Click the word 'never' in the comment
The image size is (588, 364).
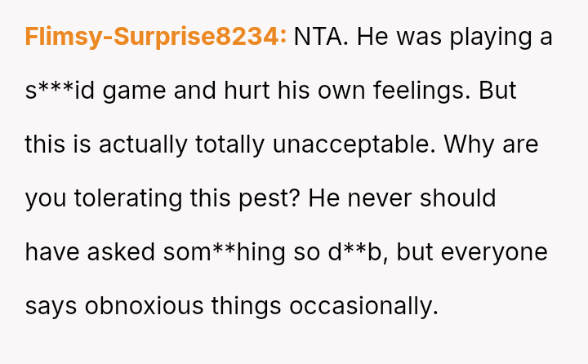(398, 198)
